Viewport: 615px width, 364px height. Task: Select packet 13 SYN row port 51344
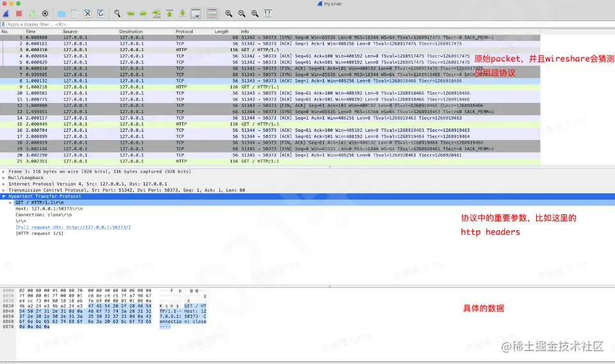point(270,112)
